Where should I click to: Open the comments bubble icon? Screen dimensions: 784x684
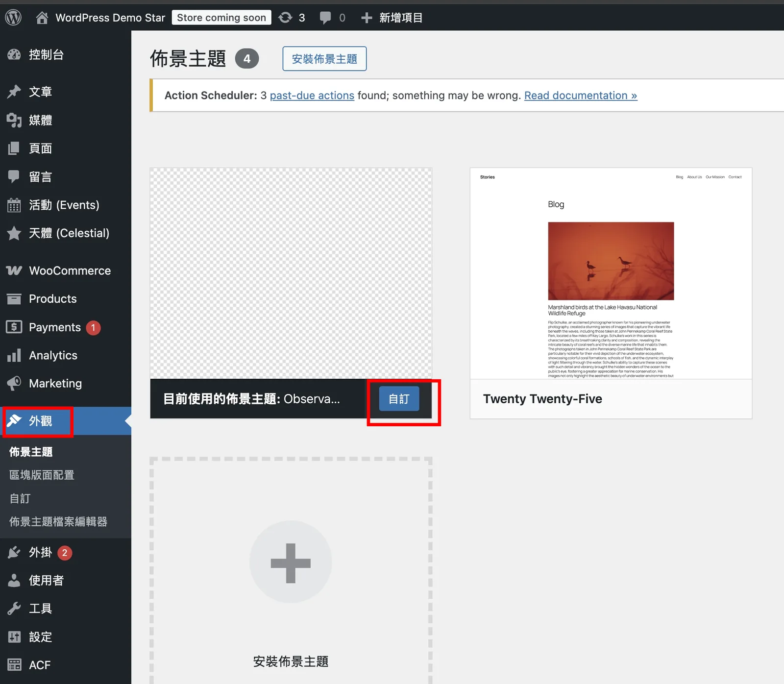click(x=325, y=18)
